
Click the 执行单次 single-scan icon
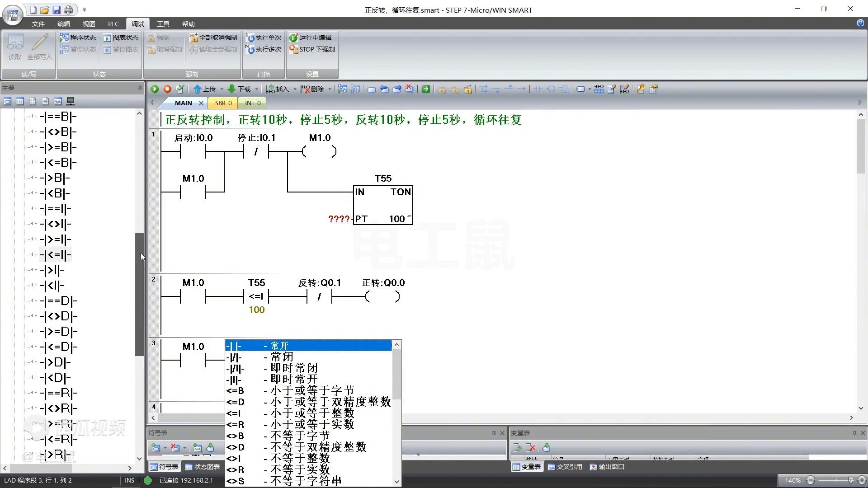pos(250,38)
